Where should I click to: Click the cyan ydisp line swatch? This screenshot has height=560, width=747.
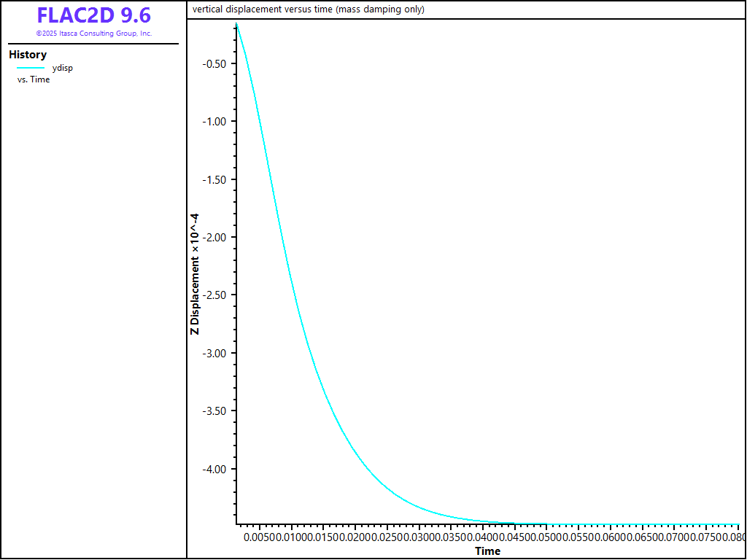tap(31, 68)
